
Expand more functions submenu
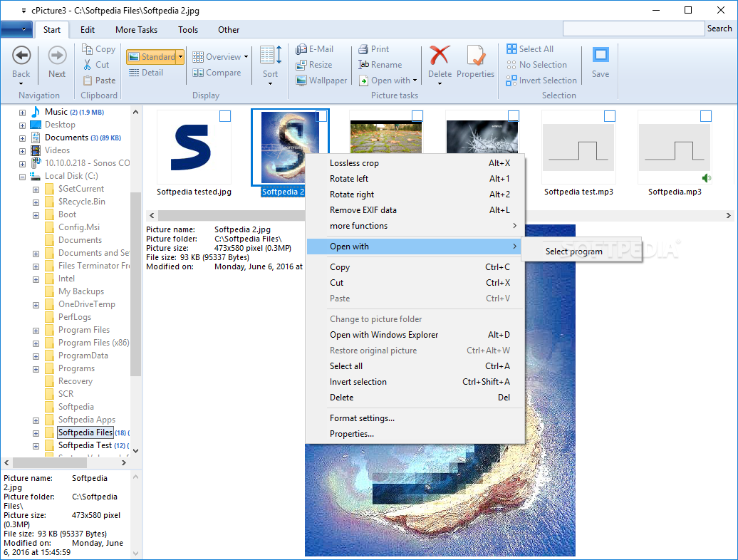pyautogui.click(x=415, y=226)
